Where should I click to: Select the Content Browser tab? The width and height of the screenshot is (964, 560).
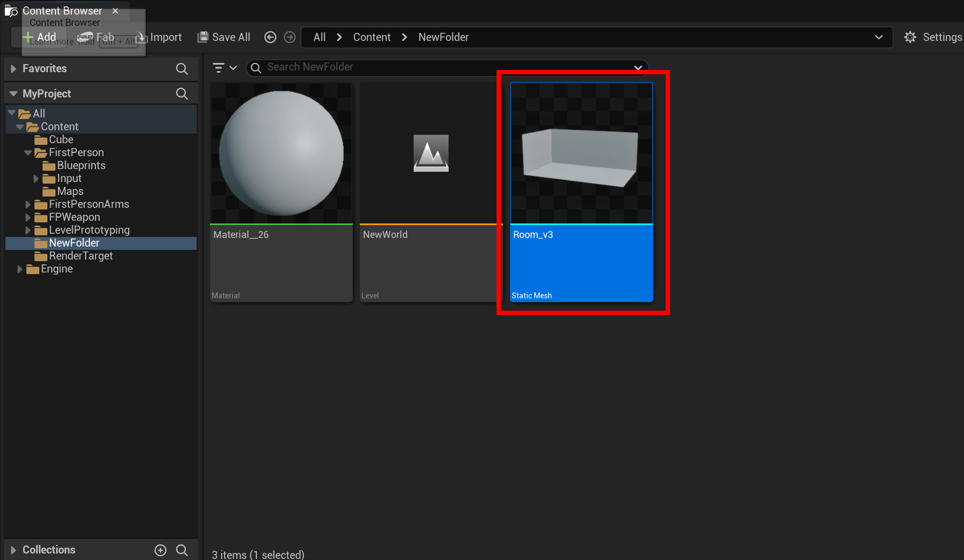coord(62,11)
